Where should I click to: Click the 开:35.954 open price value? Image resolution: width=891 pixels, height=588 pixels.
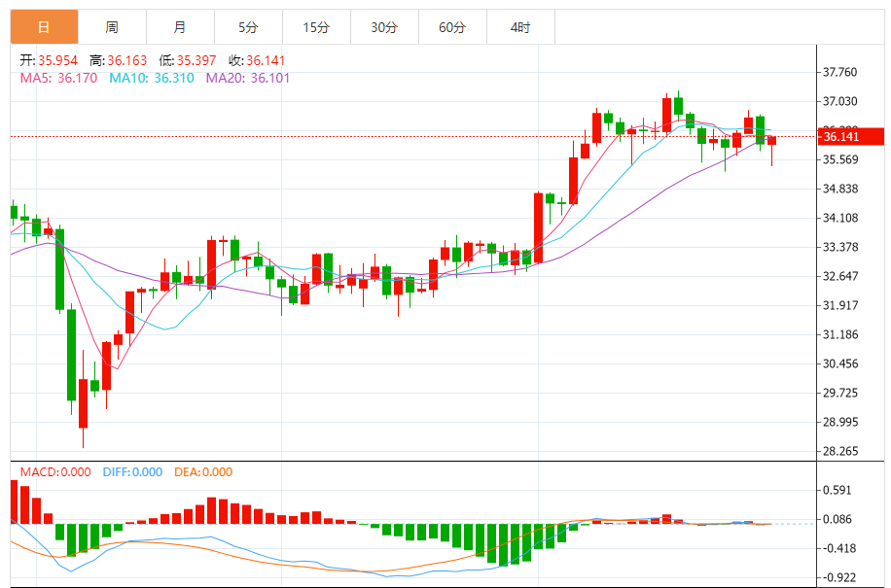click(49, 60)
